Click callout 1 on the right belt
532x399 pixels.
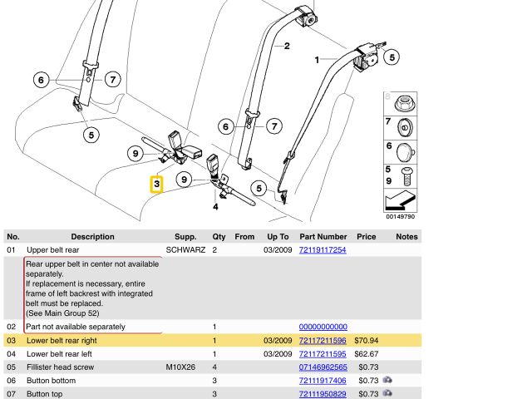tap(317, 60)
